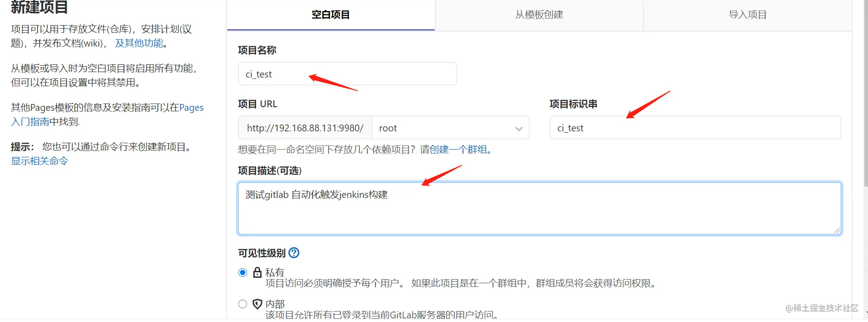The image size is (868, 322).
Task: Follow the 创建一个群组 link
Action: pyautogui.click(x=458, y=150)
